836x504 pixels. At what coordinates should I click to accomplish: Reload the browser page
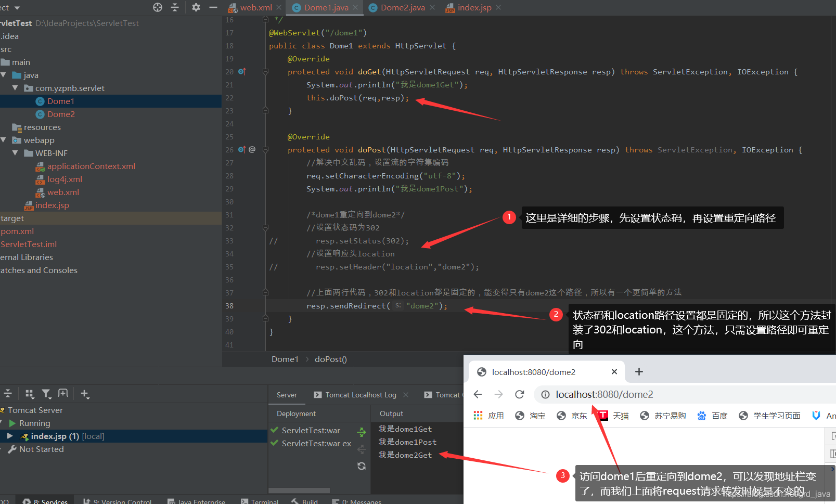pos(519,394)
